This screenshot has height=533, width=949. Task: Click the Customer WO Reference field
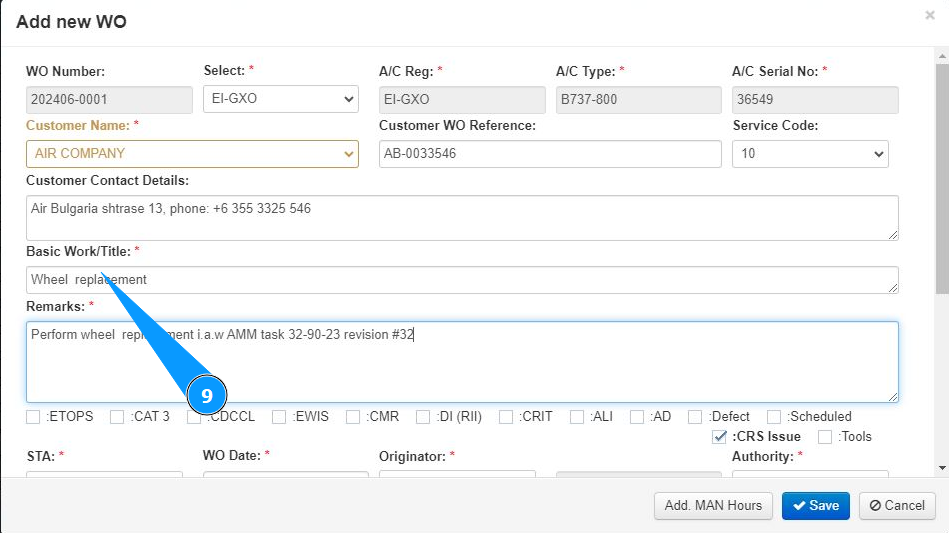(x=550, y=154)
